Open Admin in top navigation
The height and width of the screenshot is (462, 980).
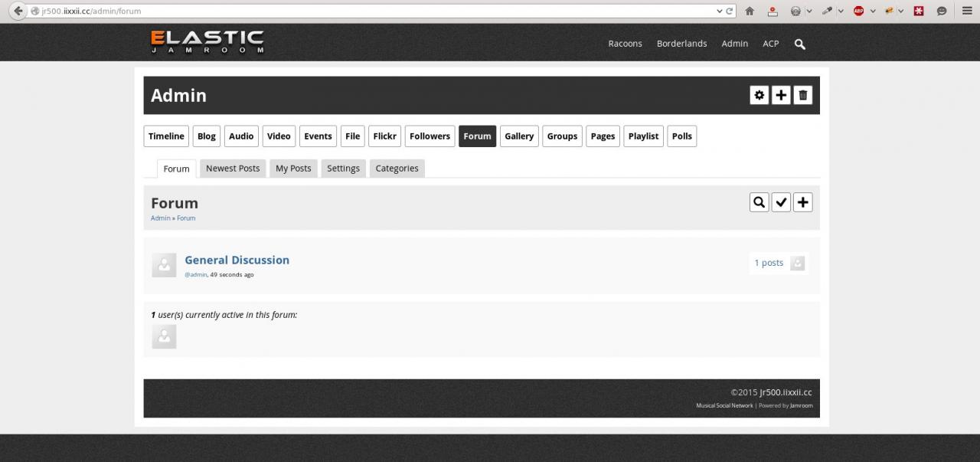click(x=734, y=44)
